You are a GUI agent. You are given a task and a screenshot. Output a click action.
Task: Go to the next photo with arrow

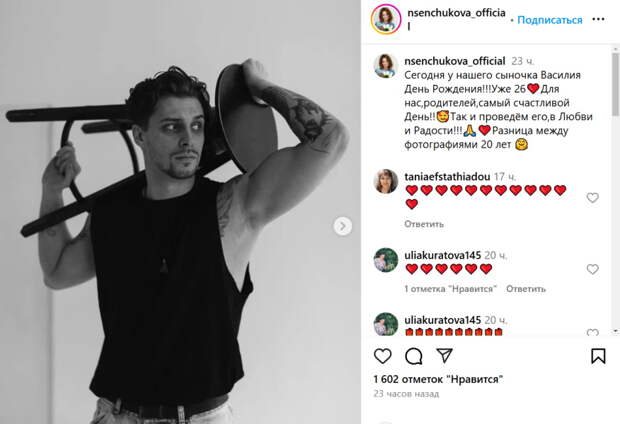342,226
